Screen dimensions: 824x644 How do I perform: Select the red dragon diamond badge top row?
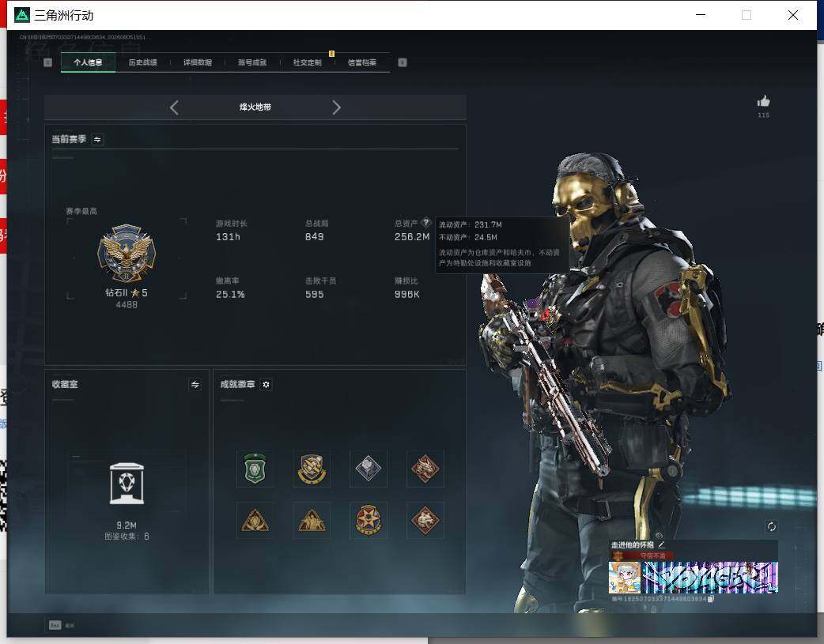tap(425, 469)
